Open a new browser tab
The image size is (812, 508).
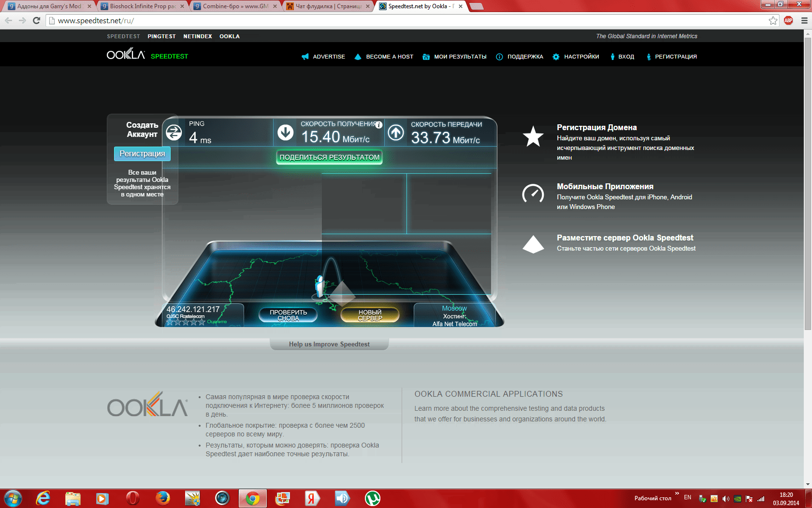pyautogui.click(x=477, y=6)
